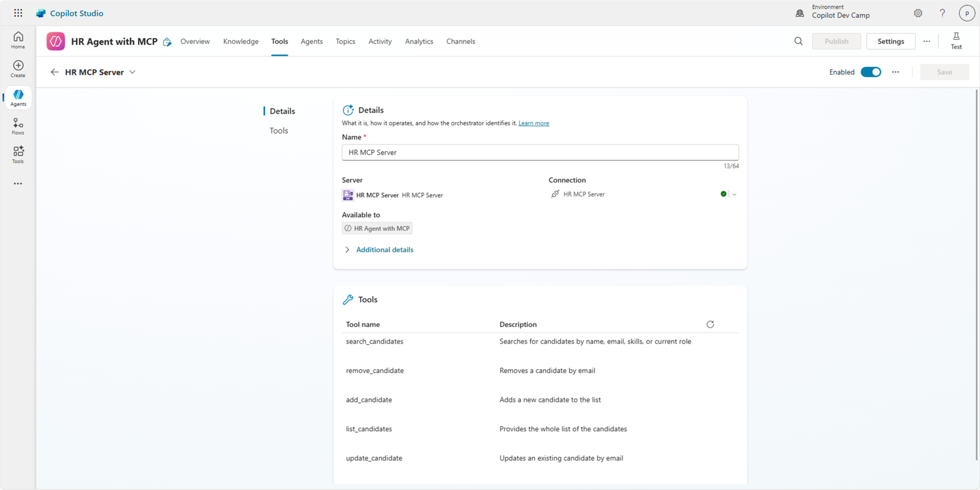Screen dimensions: 980x490
Task: Go back using the left arrow
Action: [x=55, y=72]
